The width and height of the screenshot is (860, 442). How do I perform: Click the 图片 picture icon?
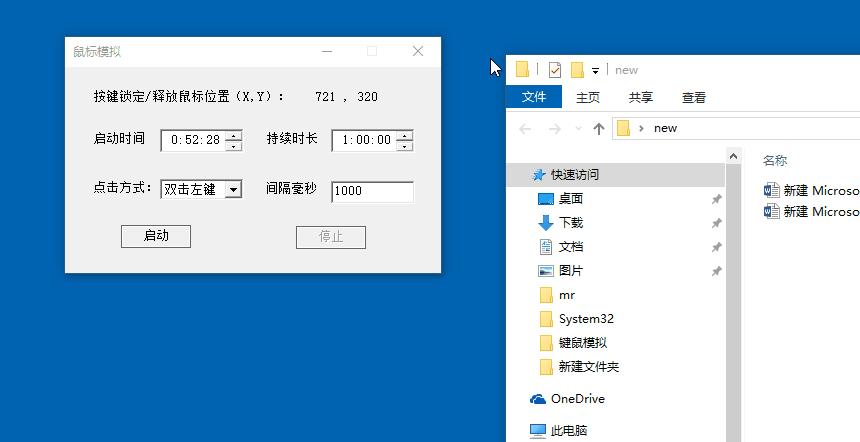tap(546, 271)
